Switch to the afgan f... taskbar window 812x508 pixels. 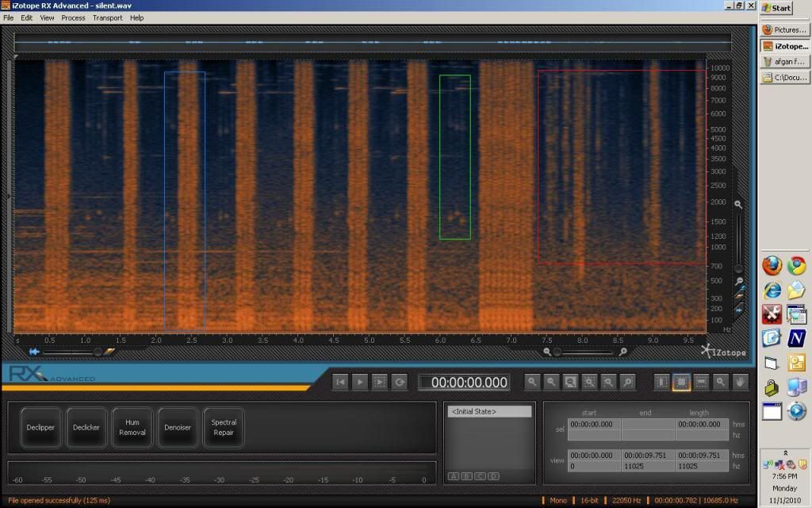coord(784,62)
